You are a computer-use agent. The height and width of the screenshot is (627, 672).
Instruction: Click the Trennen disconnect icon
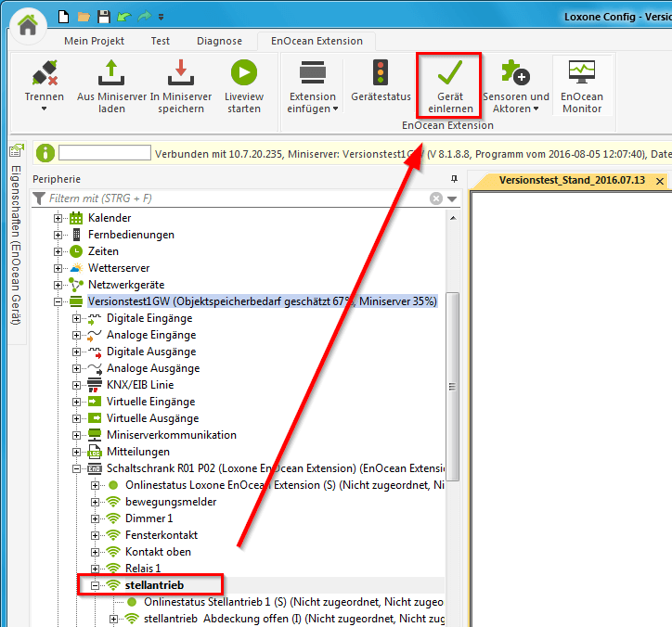pos(45,72)
